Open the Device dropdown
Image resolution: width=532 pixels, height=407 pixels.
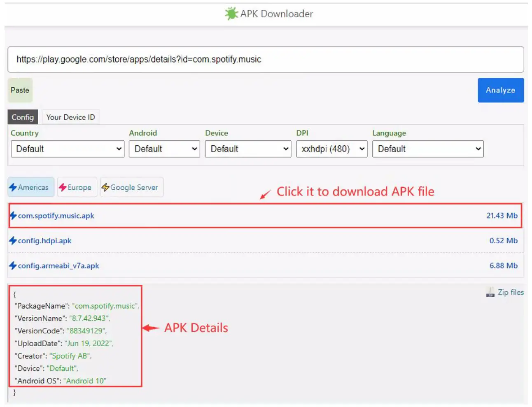pyautogui.click(x=248, y=149)
